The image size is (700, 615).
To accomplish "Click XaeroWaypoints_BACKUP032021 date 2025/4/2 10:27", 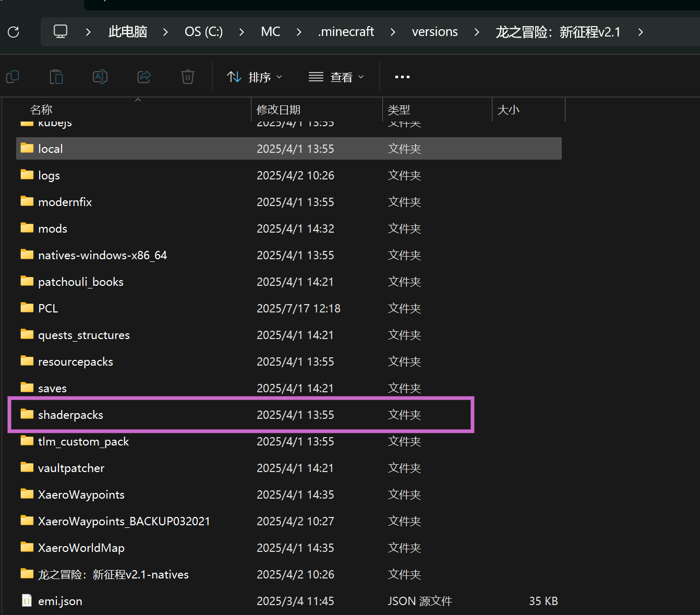I will [295, 521].
